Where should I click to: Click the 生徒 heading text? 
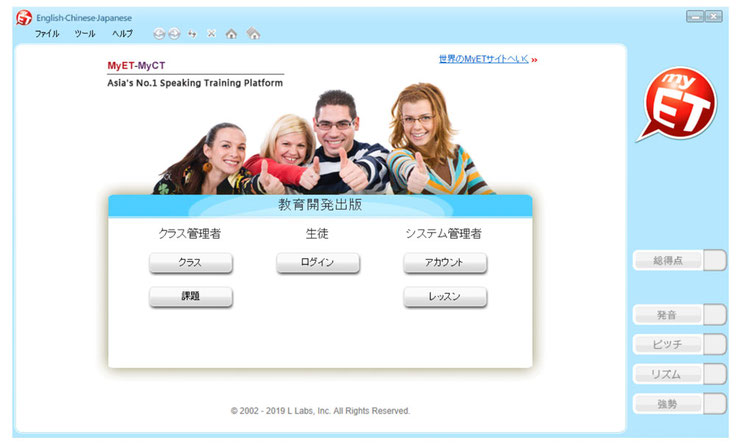pyautogui.click(x=317, y=233)
